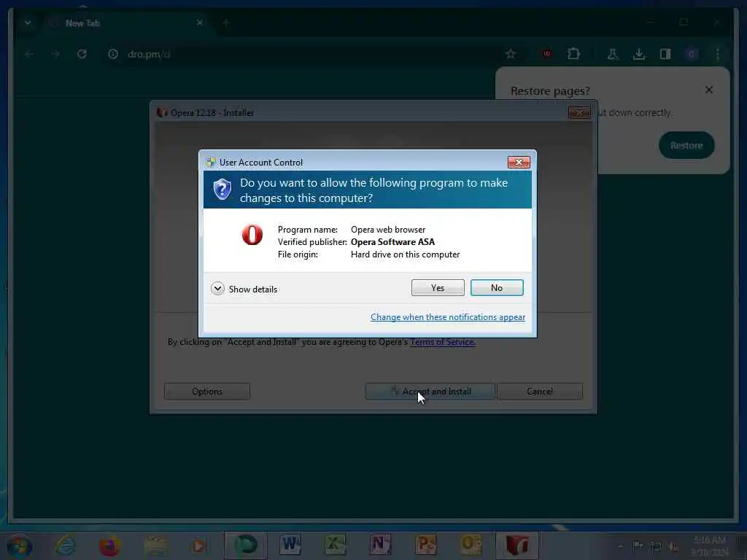Click the browser forward arrow
Screen dimensions: 747x560
pyautogui.click(x=55, y=54)
